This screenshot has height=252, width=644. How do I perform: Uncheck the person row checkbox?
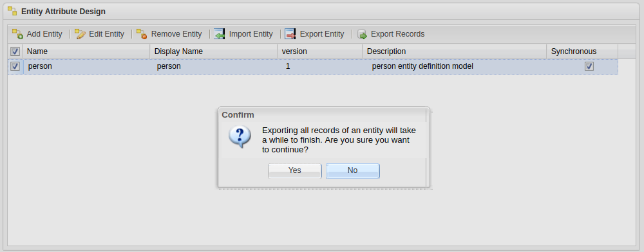pyautogui.click(x=15, y=66)
